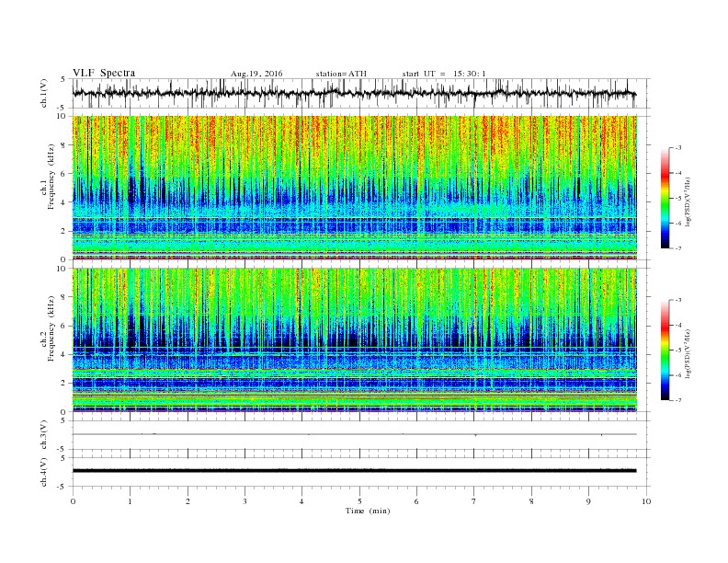Click time axis tick label '7'

tap(474, 501)
